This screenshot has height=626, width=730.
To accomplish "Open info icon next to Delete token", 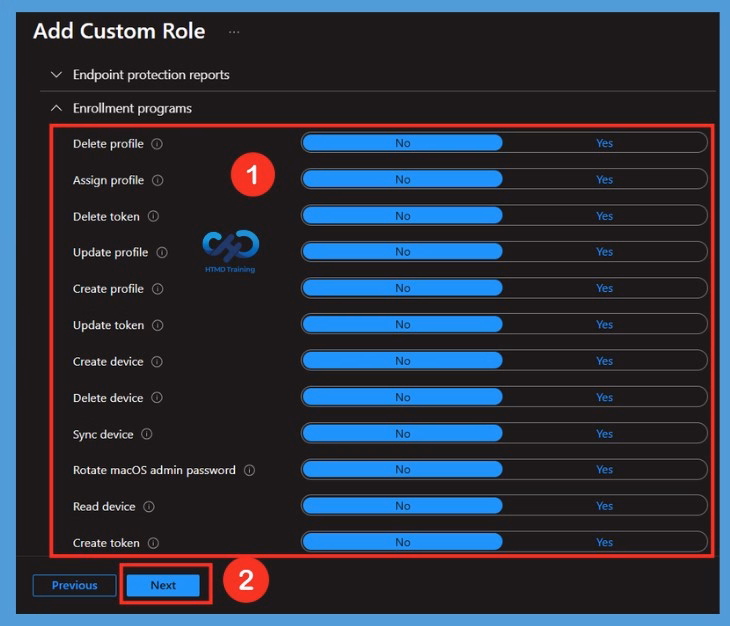I will 153,216.
